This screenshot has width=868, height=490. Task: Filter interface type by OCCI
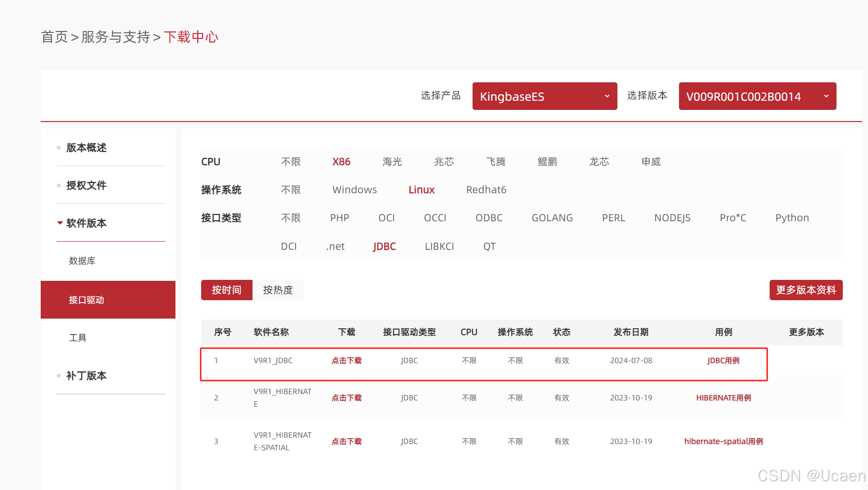coord(435,218)
